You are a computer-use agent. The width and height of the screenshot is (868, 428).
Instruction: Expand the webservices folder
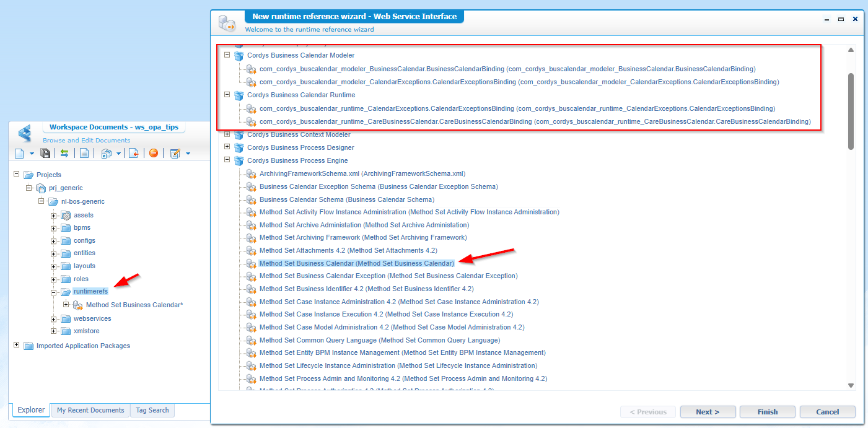click(x=54, y=318)
